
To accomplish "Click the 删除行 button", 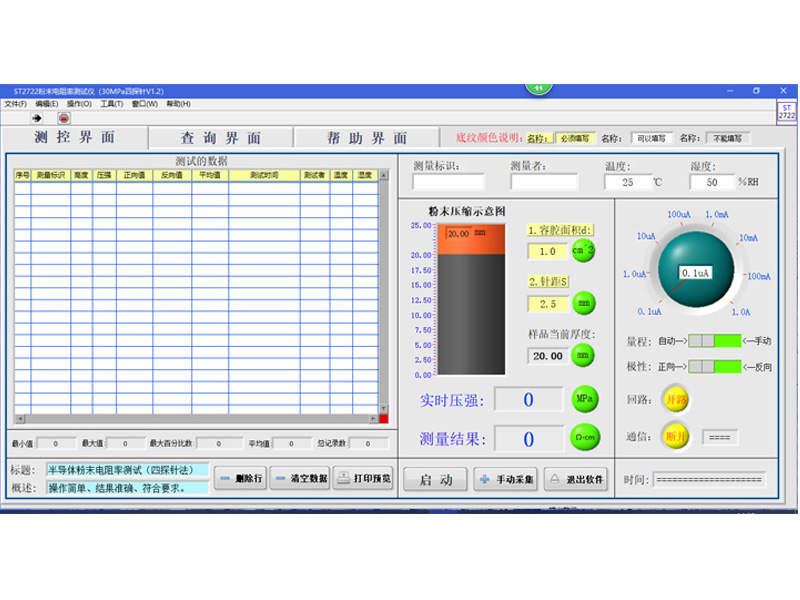I will click(x=240, y=479).
